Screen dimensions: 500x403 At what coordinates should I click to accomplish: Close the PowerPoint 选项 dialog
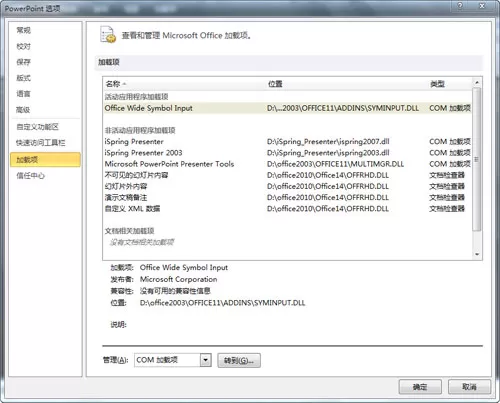pyautogui.click(x=482, y=5)
